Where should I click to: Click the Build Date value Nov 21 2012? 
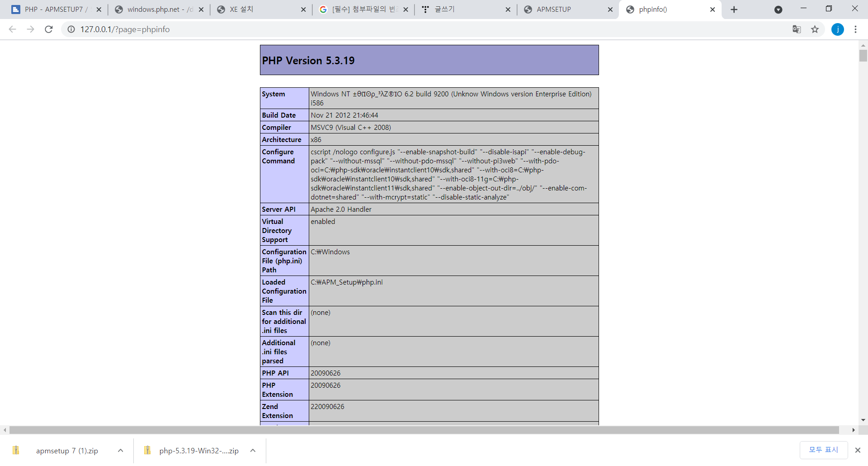click(x=344, y=115)
